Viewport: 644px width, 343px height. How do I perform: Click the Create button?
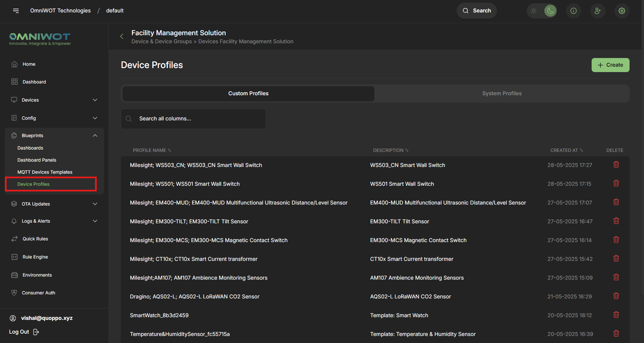tap(610, 65)
